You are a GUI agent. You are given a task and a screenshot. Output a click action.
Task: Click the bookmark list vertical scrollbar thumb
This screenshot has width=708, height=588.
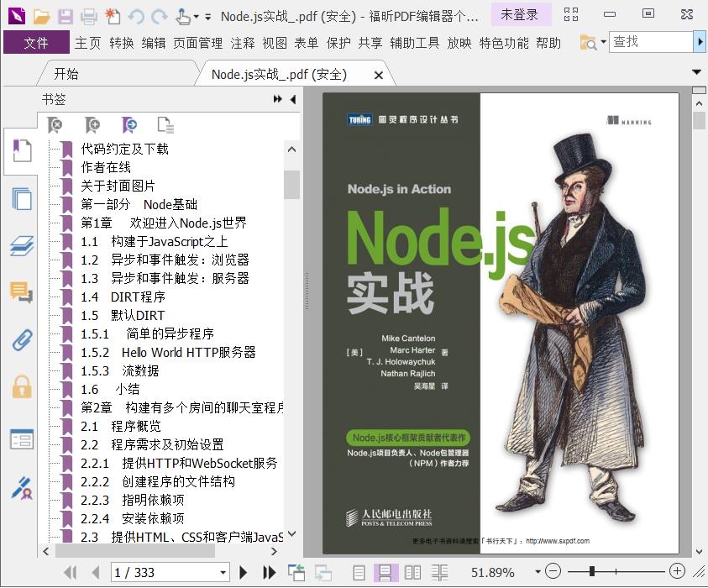[291, 184]
